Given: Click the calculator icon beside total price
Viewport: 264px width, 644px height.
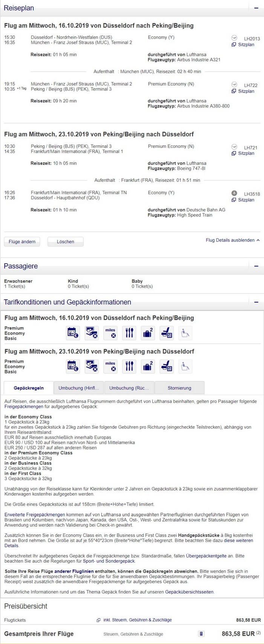Looking at the screenshot, I should 201,634.
